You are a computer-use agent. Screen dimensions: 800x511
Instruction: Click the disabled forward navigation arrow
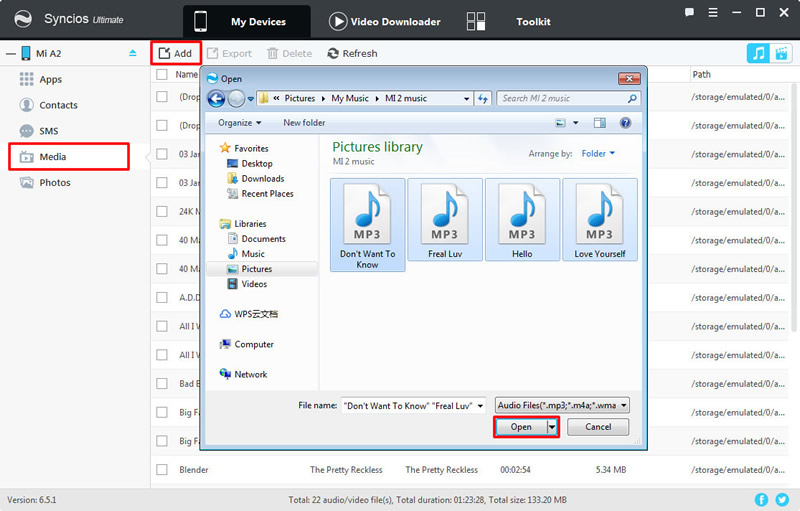point(236,98)
